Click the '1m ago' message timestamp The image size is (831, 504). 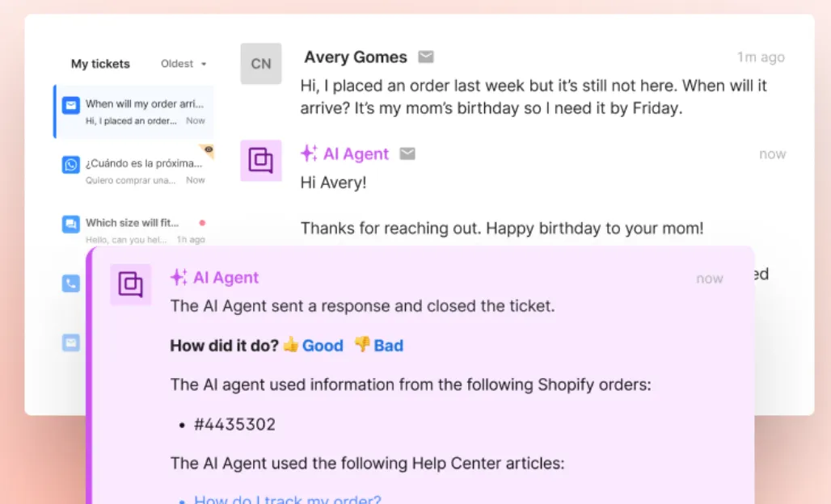761,57
